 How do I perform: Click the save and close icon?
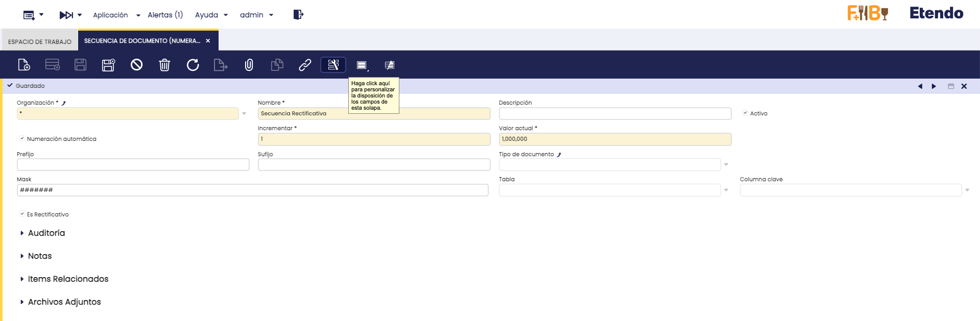tap(108, 65)
